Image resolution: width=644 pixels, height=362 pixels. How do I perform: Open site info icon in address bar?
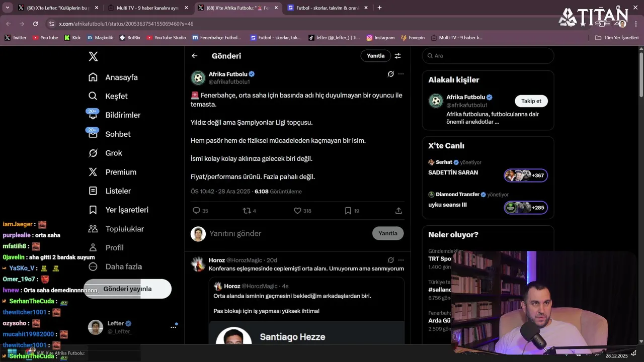point(51,24)
